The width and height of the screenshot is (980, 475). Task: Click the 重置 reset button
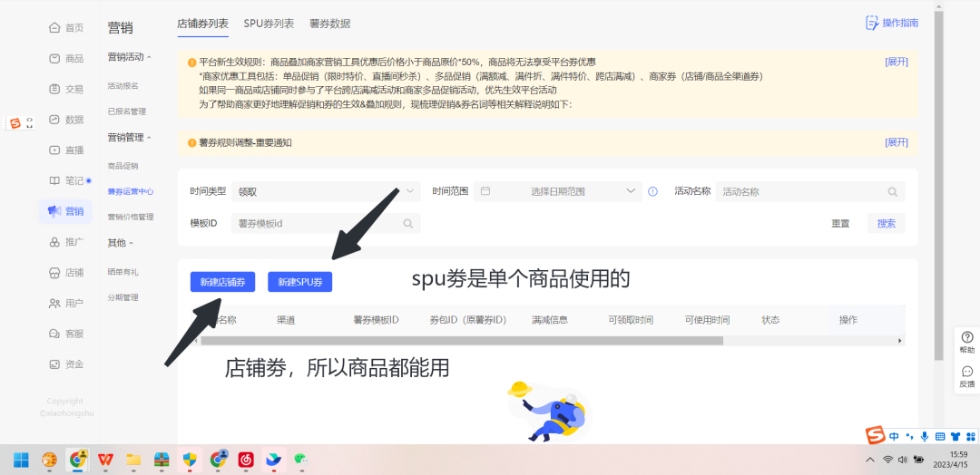(x=840, y=224)
